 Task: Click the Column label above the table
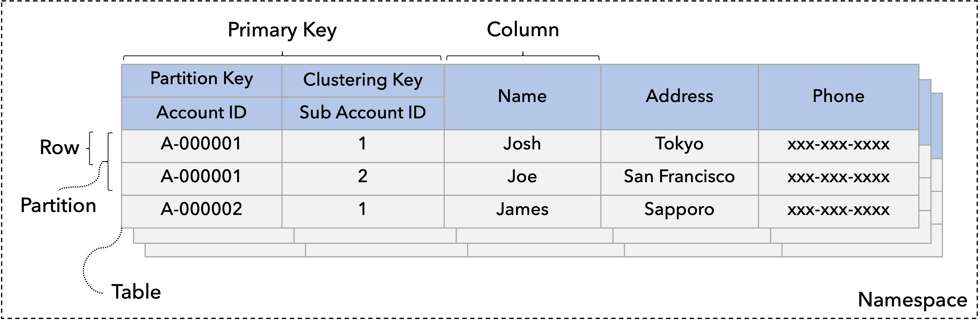(523, 30)
